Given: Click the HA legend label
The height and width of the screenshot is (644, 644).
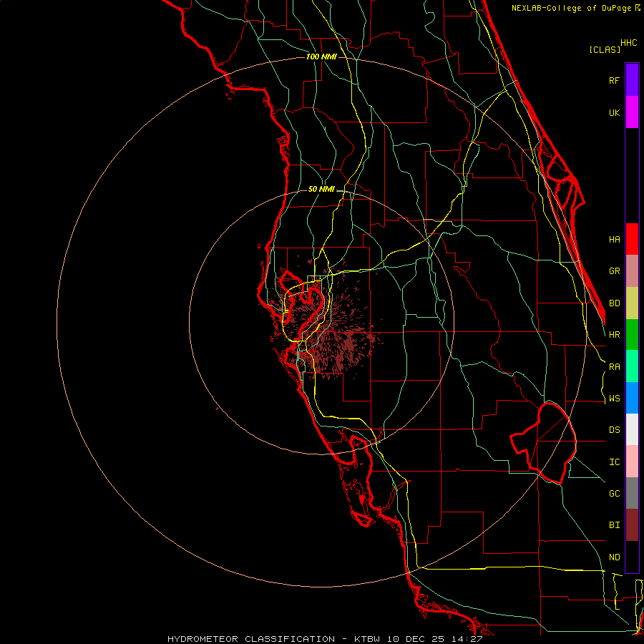Looking at the screenshot, I should click(x=614, y=239).
